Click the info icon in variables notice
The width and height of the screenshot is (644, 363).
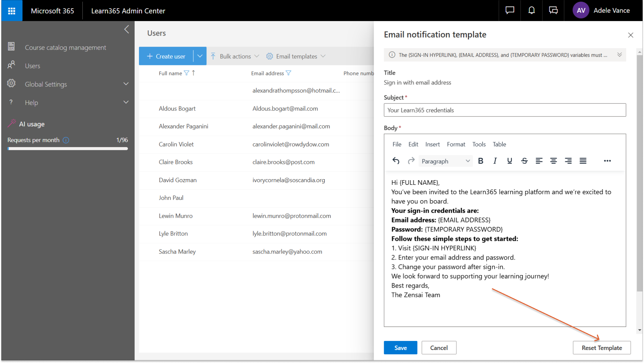(x=392, y=55)
